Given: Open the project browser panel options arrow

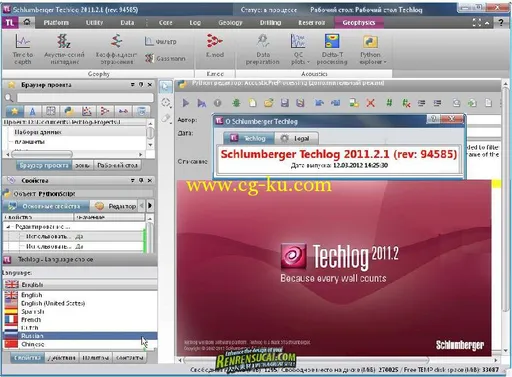Looking at the screenshot, I should tap(132, 85).
